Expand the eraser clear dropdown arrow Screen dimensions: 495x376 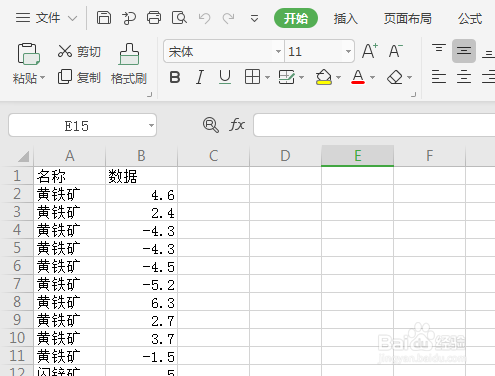point(410,78)
